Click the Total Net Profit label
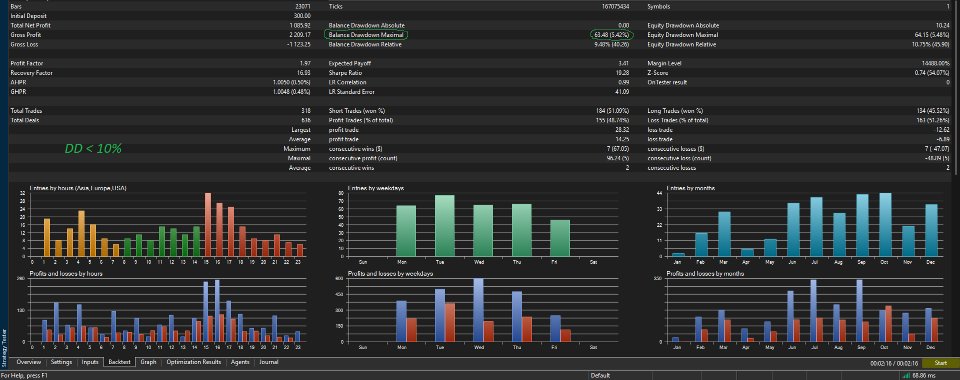The height and width of the screenshot is (380, 960). click(x=31, y=26)
